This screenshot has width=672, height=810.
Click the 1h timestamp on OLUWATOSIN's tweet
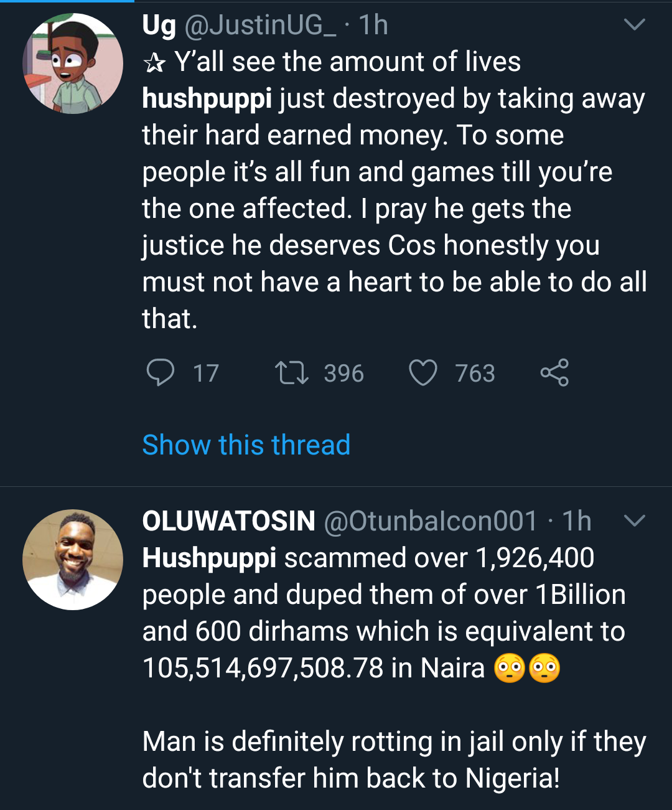coord(576,521)
